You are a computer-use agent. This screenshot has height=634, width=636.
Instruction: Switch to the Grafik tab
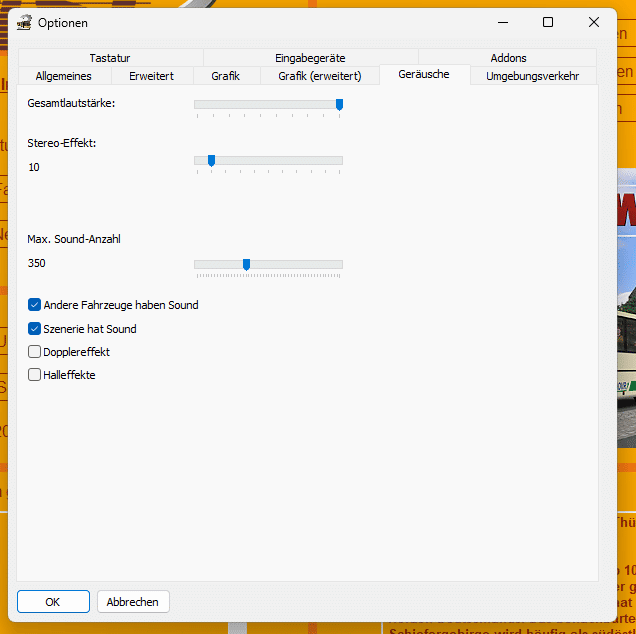tap(225, 76)
